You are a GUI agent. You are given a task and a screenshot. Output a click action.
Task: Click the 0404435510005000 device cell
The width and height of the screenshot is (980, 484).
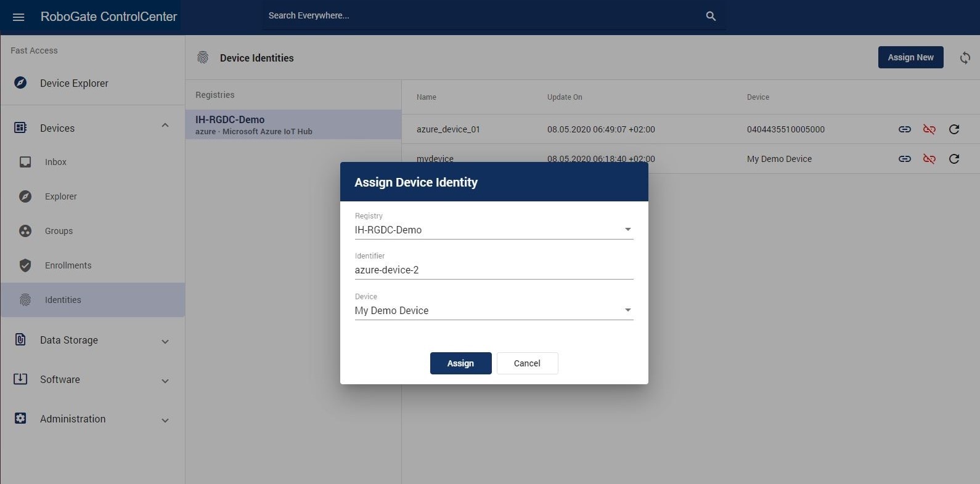786,129
